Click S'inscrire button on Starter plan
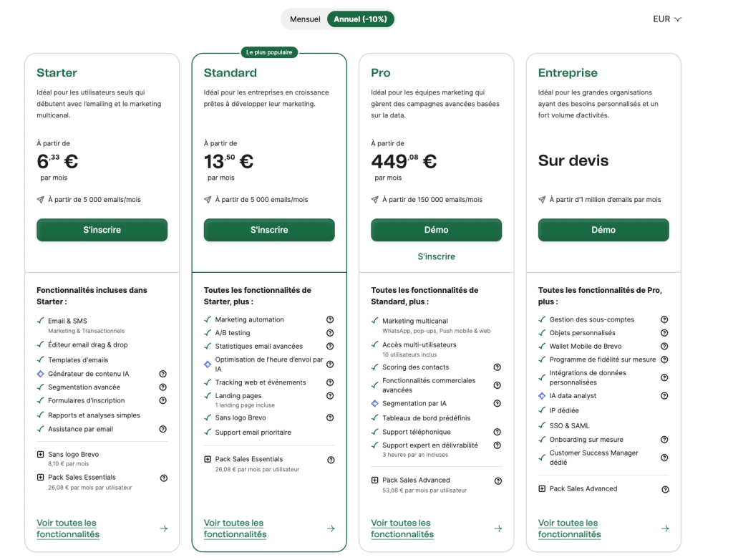Image resolution: width=733 pixels, height=560 pixels. (x=102, y=230)
